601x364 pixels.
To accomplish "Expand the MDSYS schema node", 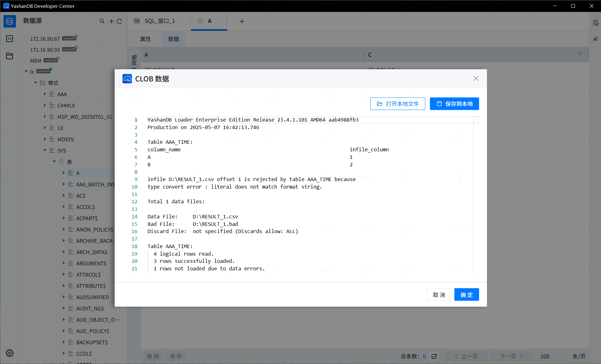I will (x=45, y=139).
